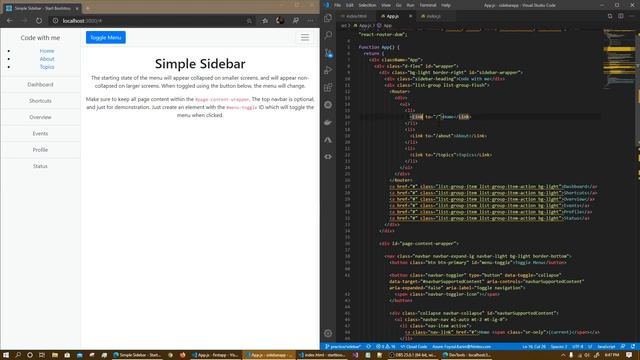Click the split editor icon in VS Code
This screenshot has height=360, width=640.
[x=620, y=16]
